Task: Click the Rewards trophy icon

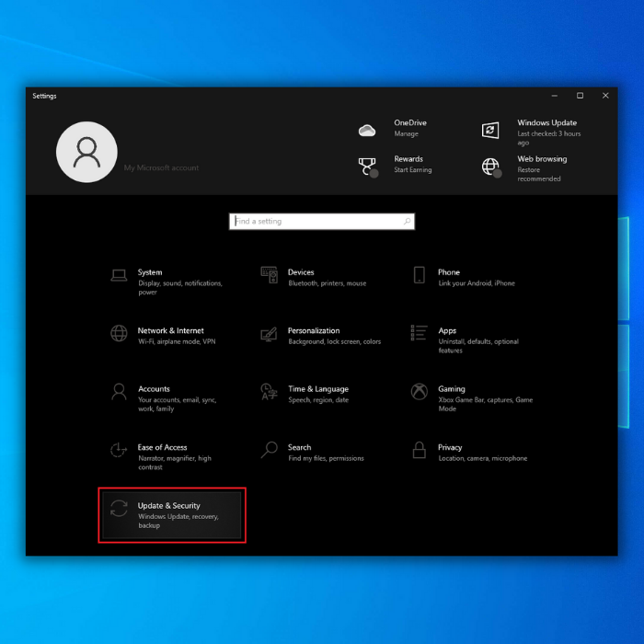Action: (x=368, y=167)
